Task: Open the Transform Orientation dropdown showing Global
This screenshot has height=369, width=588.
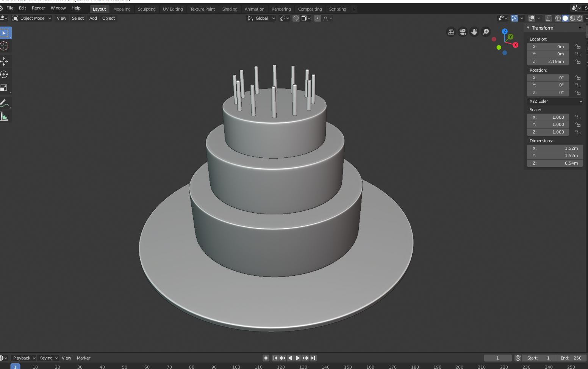Action: [x=261, y=18]
